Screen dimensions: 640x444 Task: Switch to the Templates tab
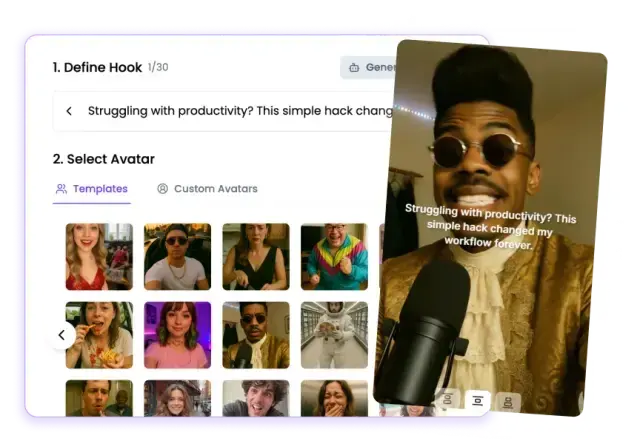pyautogui.click(x=92, y=189)
